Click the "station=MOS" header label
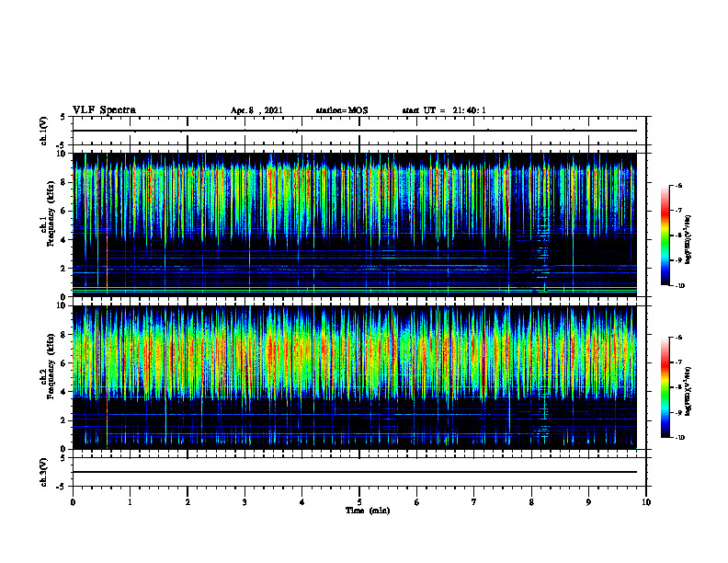Image resolution: width=728 pixels, height=563 pixels. [x=342, y=110]
